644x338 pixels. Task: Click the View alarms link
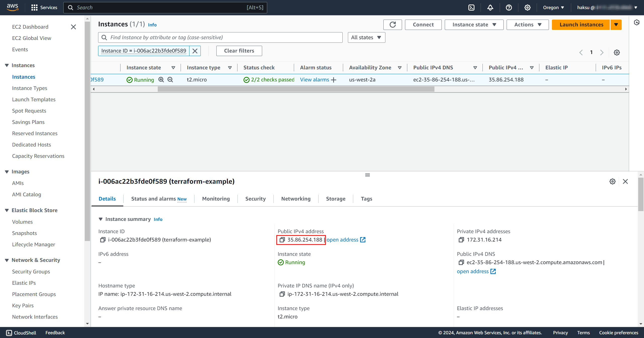pos(314,80)
